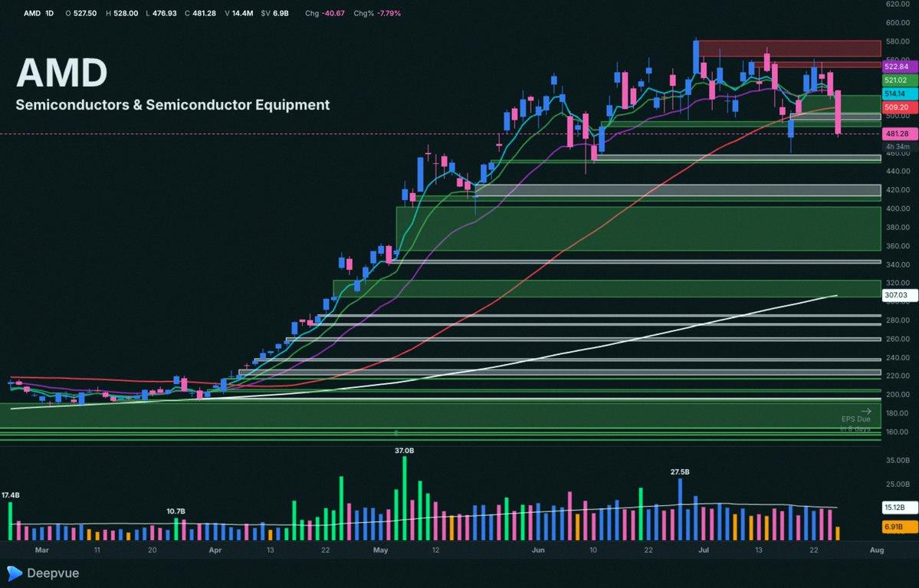919x588 pixels.
Task: Click the latest large pink candlestick
Action: (838, 112)
